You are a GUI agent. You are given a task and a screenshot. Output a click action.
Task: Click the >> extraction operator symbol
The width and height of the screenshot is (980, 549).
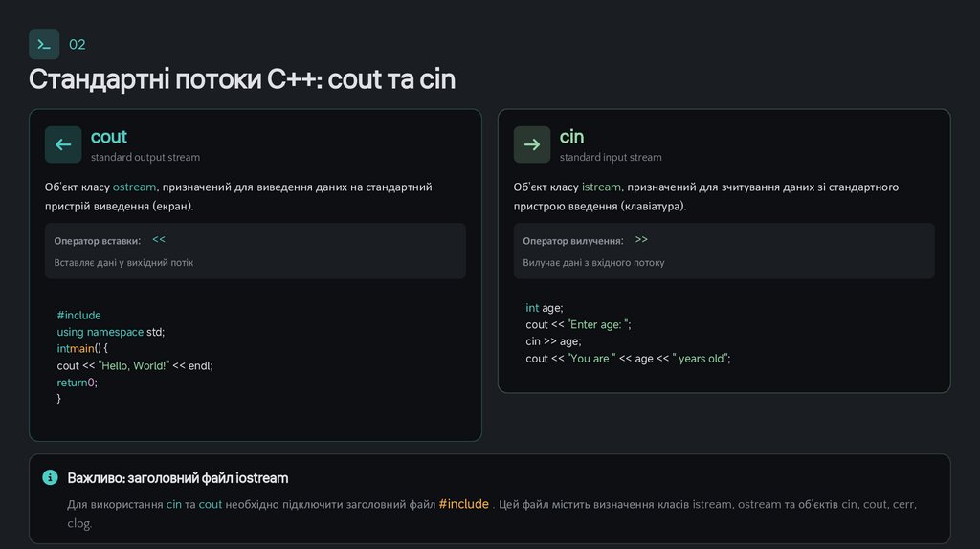(x=641, y=240)
